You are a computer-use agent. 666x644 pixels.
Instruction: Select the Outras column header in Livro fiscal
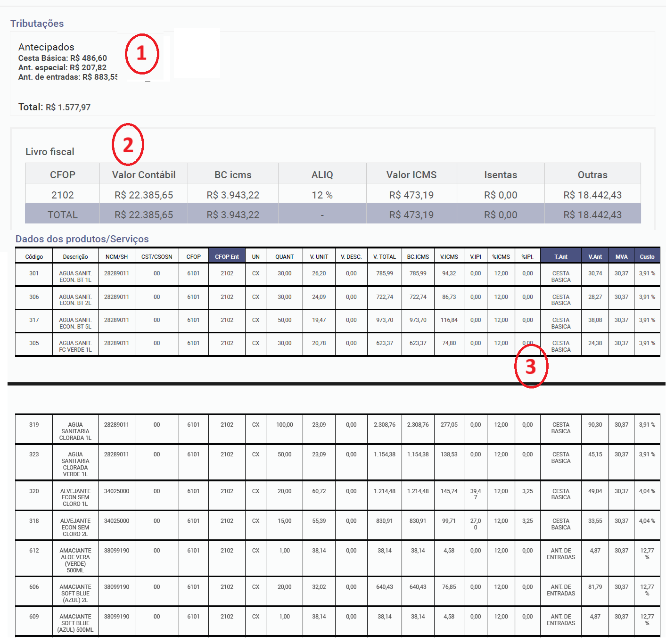click(592, 175)
